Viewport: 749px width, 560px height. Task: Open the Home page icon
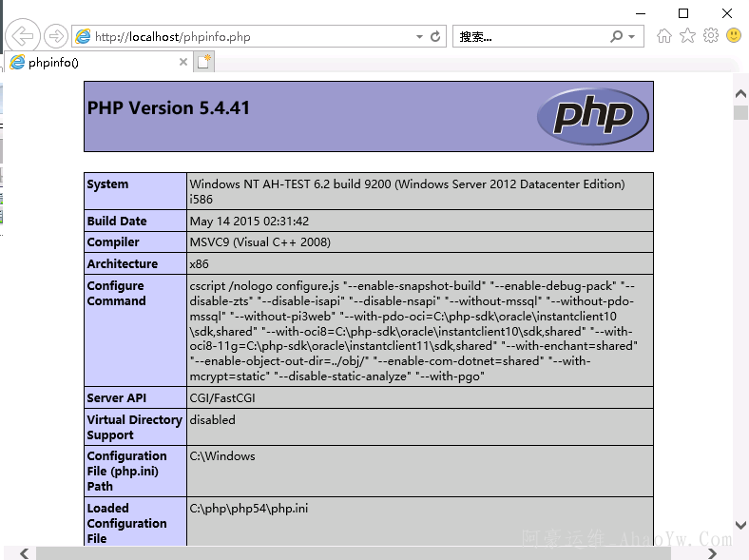coord(664,36)
